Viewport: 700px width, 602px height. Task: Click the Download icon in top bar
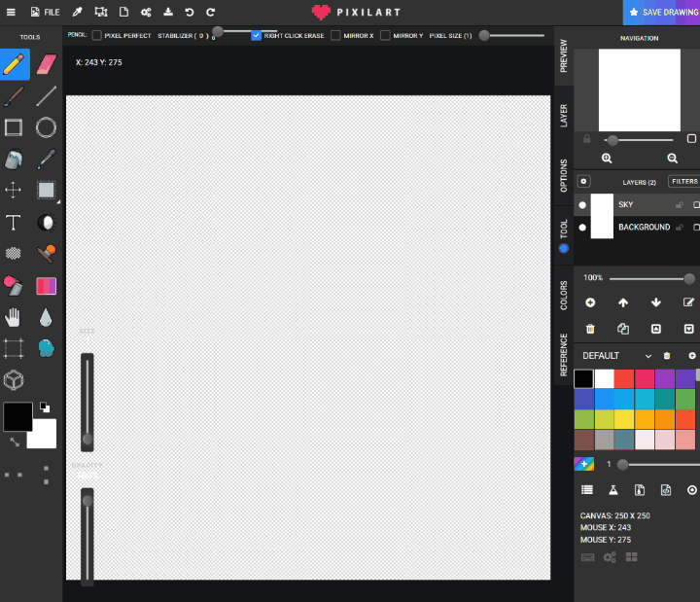point(168,12)
